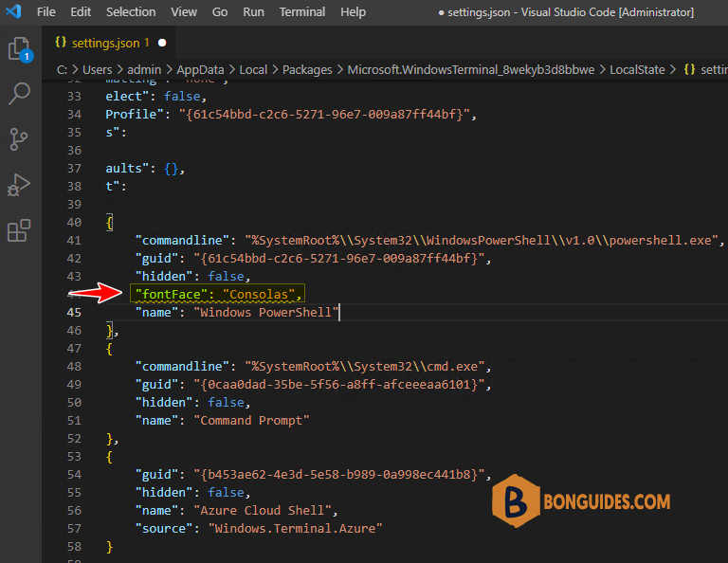Click the powershell.exe commandline string
The width and height of the screenshot is (728, 563).
tap(481, 241)
